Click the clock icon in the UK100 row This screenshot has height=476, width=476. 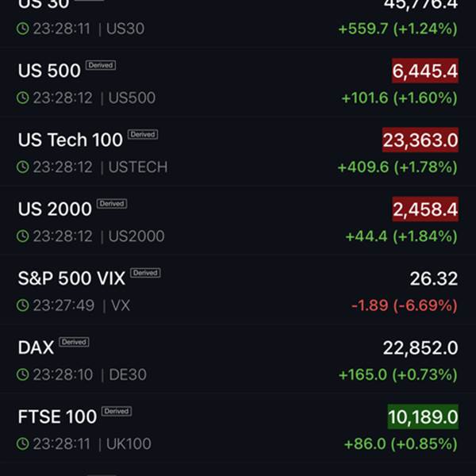(23, 443)
